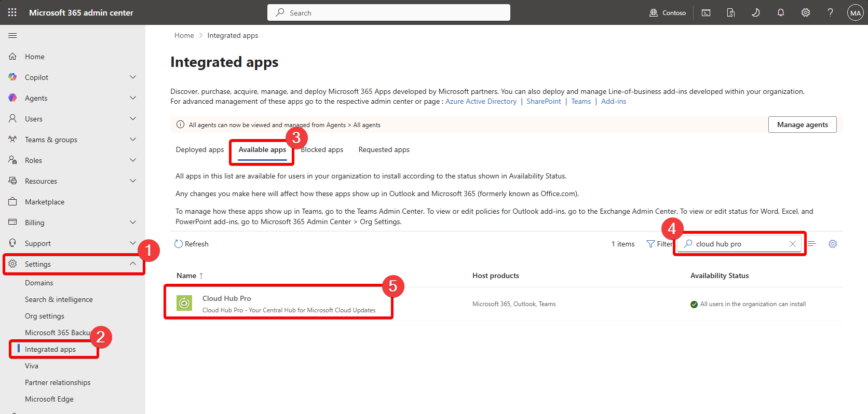The image size is (868, 414).
Task: Click the Availability Status column header
Action: point(720,275)
